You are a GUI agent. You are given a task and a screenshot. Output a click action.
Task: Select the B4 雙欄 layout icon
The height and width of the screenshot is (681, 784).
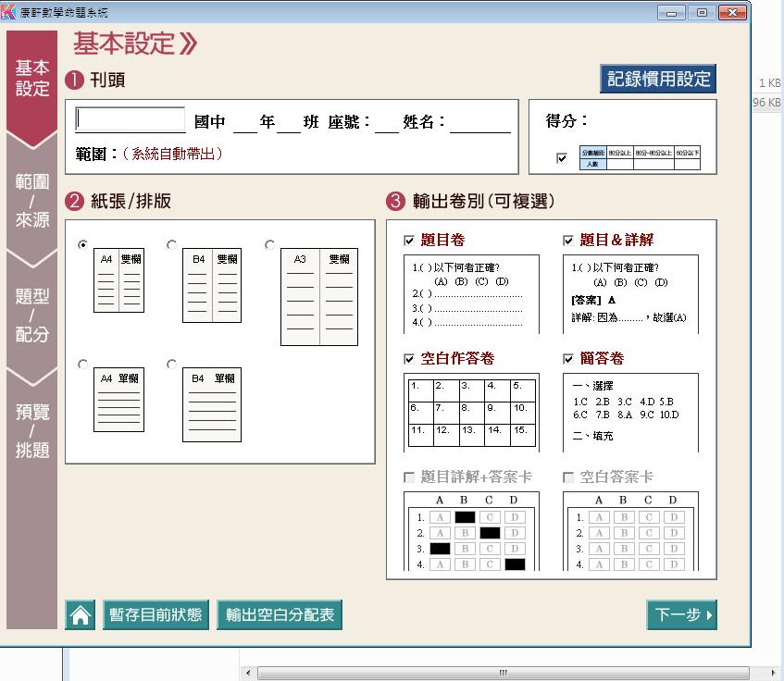[x=211, y=285]
